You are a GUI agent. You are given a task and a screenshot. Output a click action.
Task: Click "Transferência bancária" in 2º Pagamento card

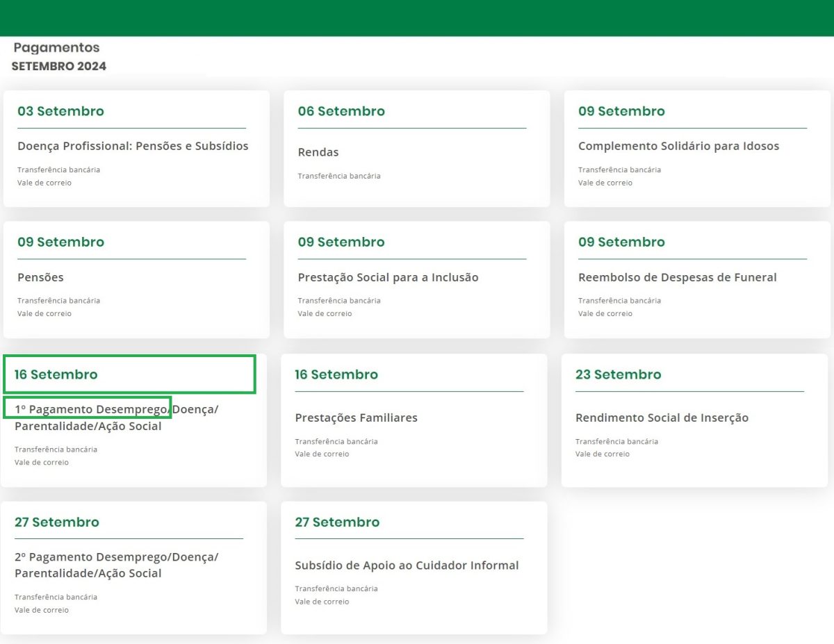56,597
